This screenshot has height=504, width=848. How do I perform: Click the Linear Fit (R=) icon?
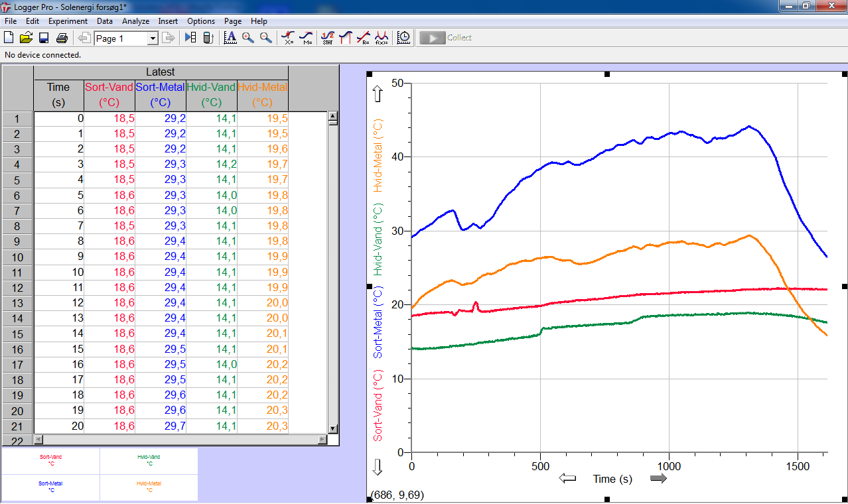tap(364, 38)
